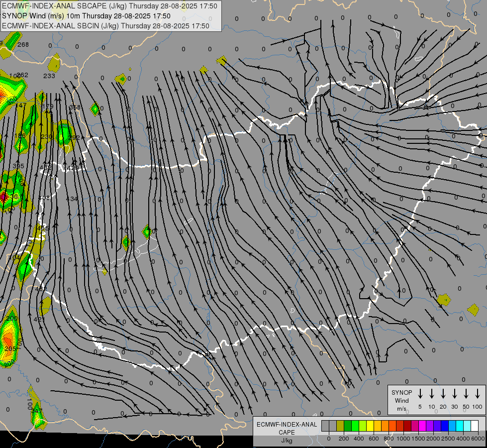Click the wind speed label 20 in SYNOP legend
Screen dimensions: 487x448
443,407
